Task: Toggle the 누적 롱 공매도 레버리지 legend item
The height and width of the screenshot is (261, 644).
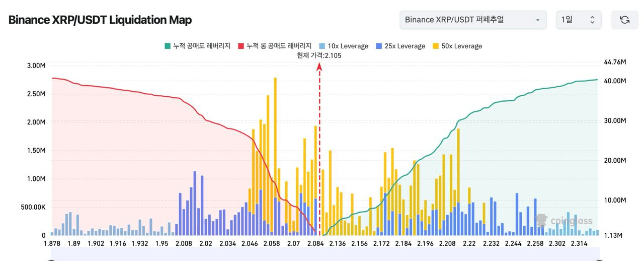Action: [x=275, y=46]
